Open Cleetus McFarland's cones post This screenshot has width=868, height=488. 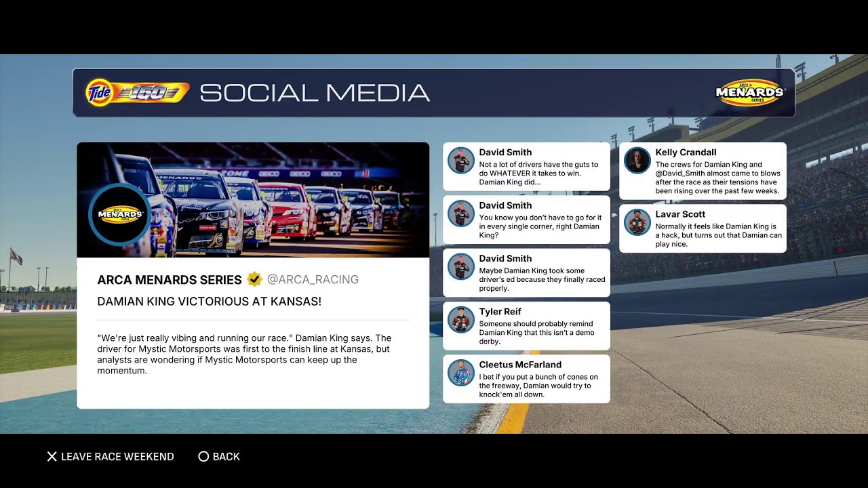point(526,379)
